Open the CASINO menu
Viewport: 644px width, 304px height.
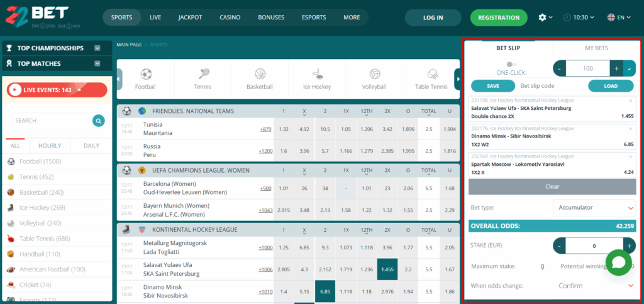pyautogui.click(x=230, y=17)
